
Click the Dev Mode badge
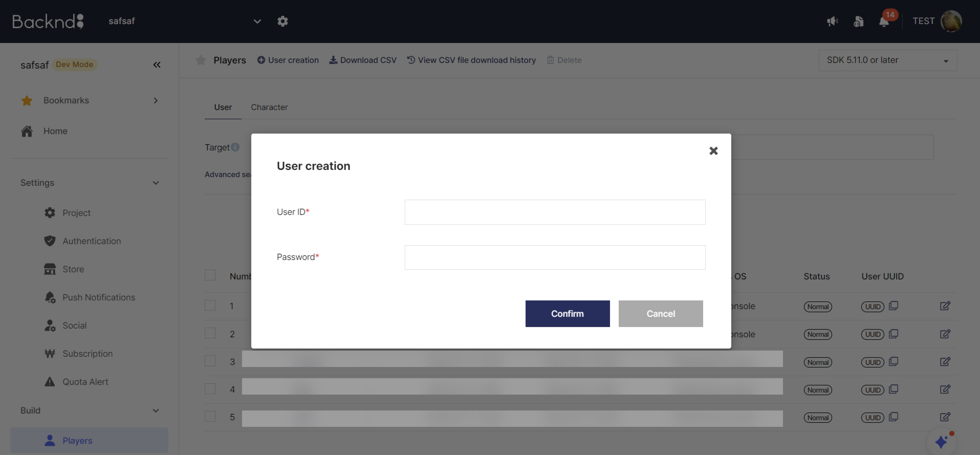click(x=75, y=65)
